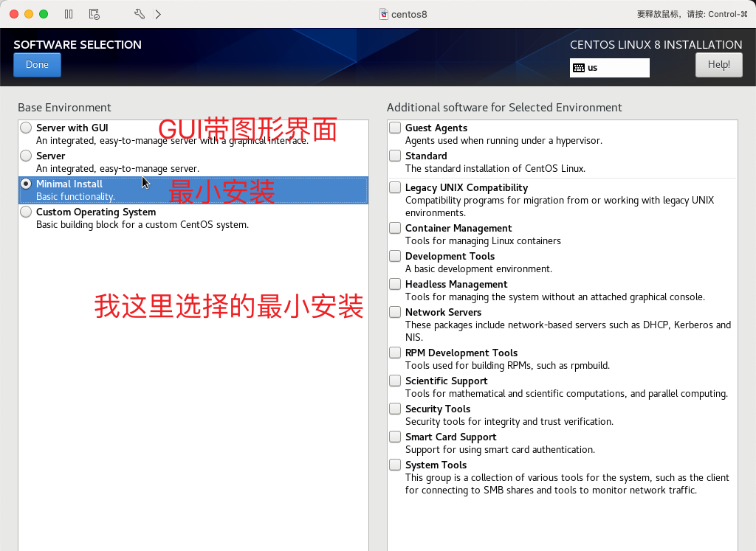Click the 'An integrated, easy-to-manage server.' description
Viewport: 756px width, 551px height.
point(117,169)
